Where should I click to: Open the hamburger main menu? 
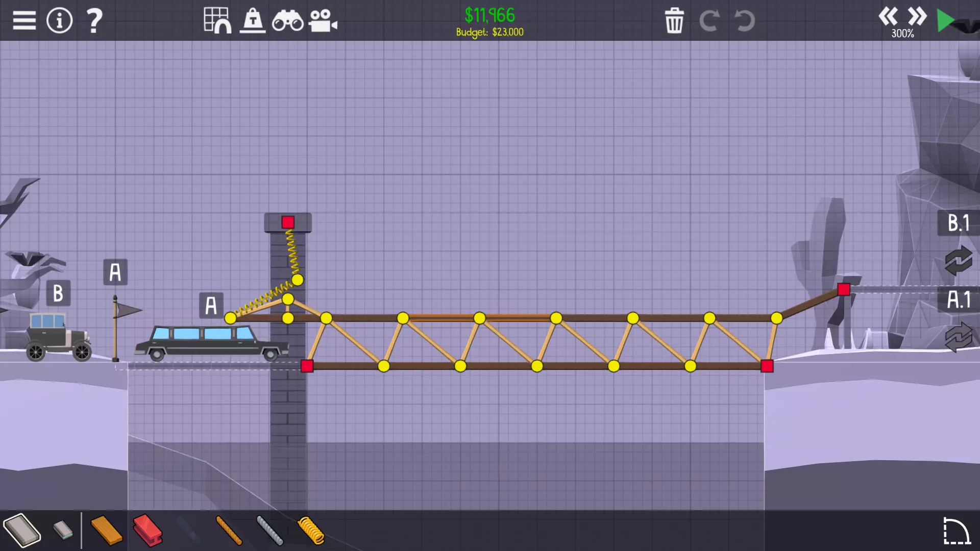(24, 21)
